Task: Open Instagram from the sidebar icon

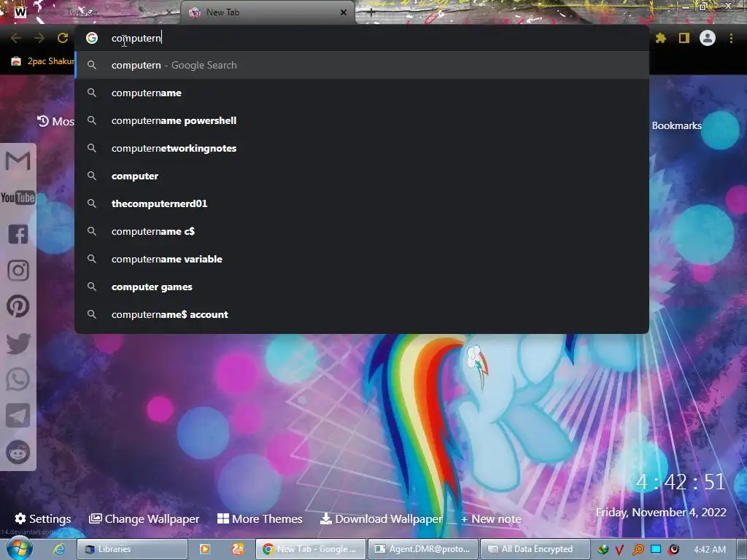Action: [18, 271]
